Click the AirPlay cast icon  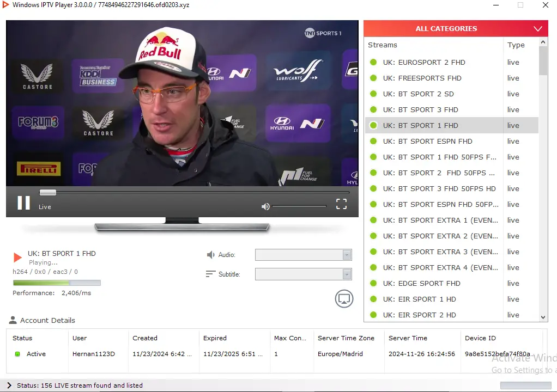point(344,299)
